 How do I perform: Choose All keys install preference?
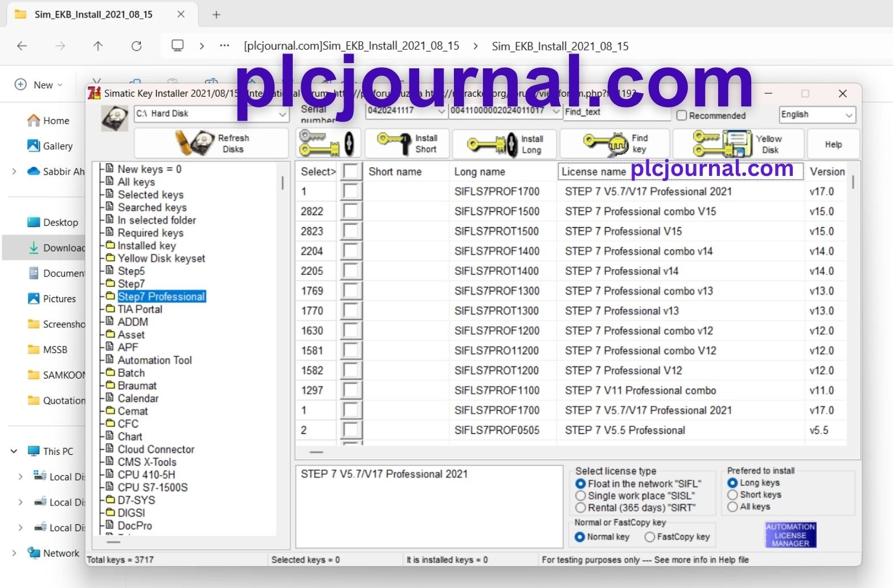(x=732, y=507)
